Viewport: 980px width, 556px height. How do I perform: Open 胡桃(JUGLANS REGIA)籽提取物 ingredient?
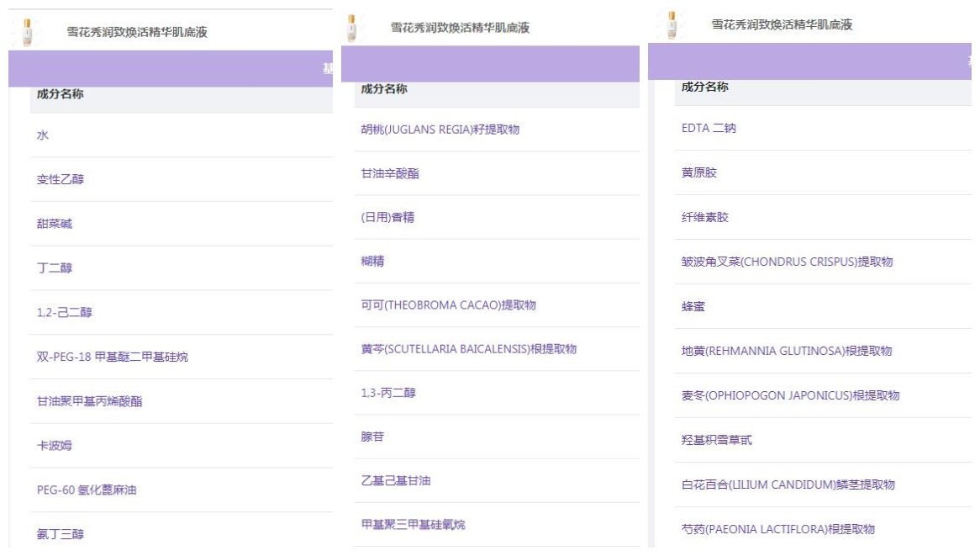click(440, 130)
